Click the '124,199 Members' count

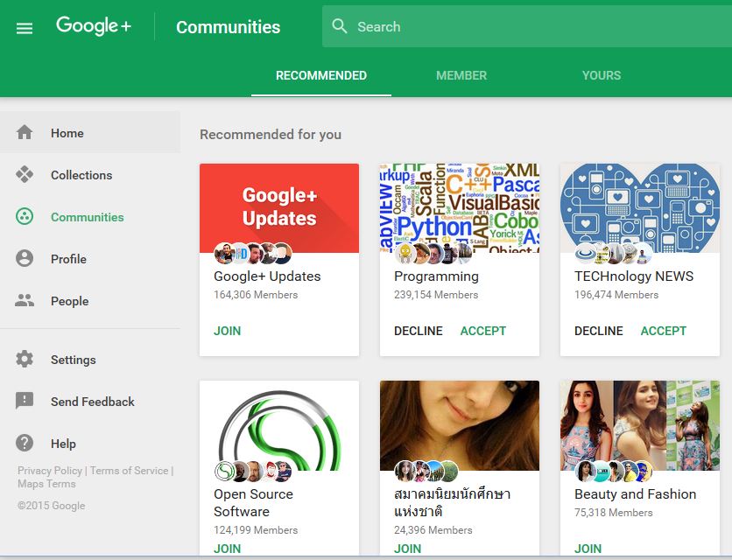point(256,530)
